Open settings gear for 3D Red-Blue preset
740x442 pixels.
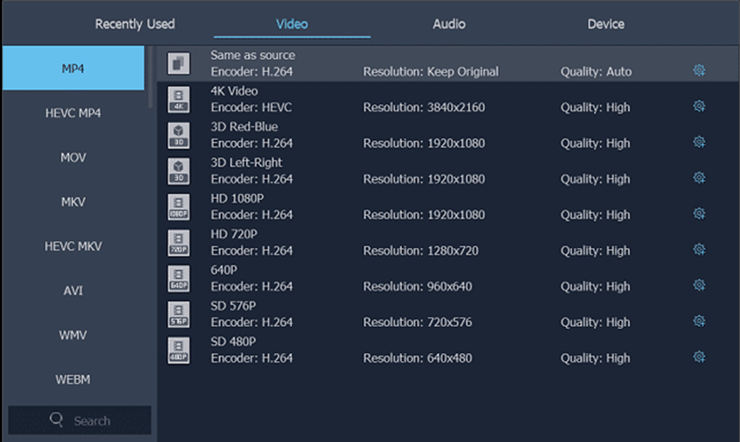tap(699, 142)
